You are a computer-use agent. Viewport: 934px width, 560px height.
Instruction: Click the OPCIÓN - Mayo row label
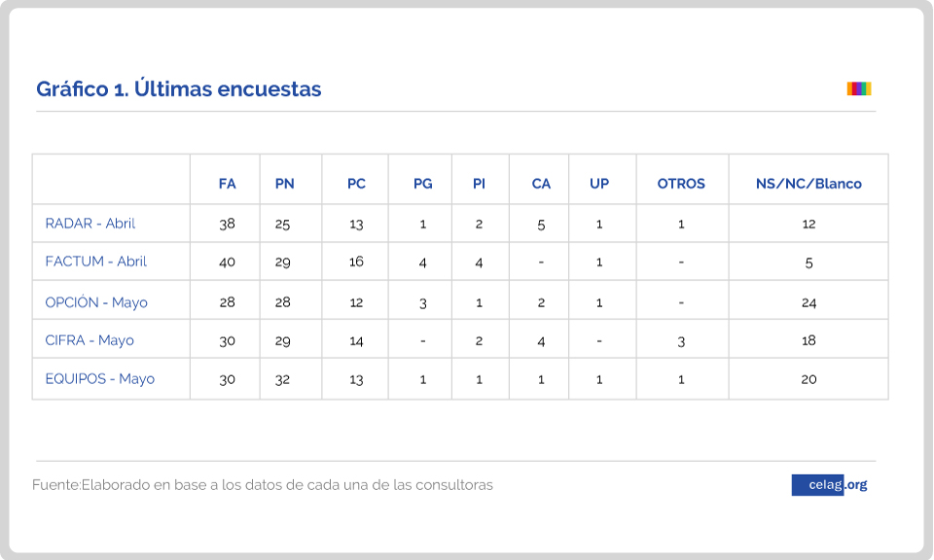point(96,302)
